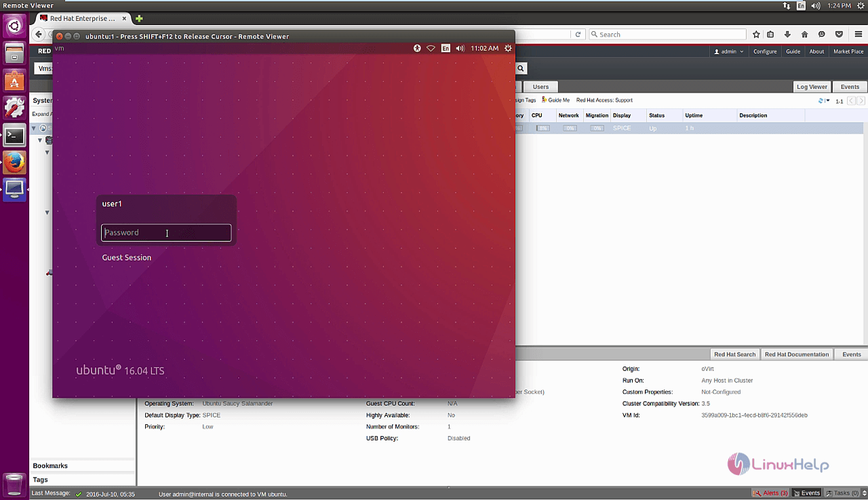Select Remote Viewer monitor icon in launcher
This screenshot has width=868, height=500.
(14, 190)
